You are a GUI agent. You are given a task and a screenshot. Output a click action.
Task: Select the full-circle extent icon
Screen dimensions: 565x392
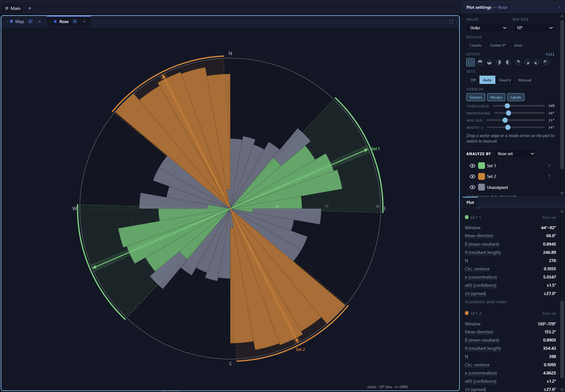470,62
